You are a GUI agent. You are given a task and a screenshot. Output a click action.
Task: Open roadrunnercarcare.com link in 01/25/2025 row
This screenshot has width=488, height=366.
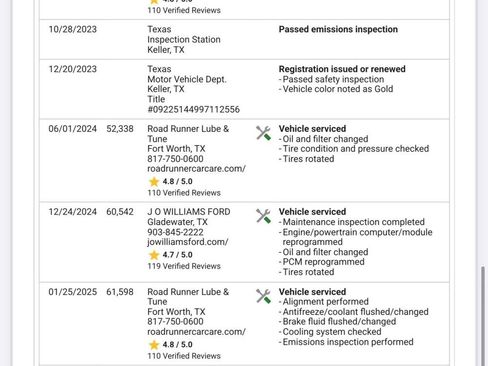click(196, 332)
